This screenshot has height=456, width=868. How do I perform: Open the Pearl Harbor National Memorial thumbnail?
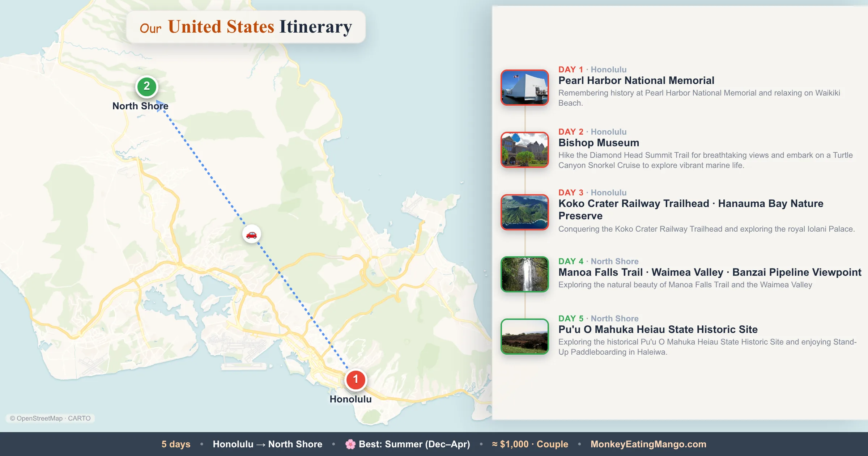point(524,88)
